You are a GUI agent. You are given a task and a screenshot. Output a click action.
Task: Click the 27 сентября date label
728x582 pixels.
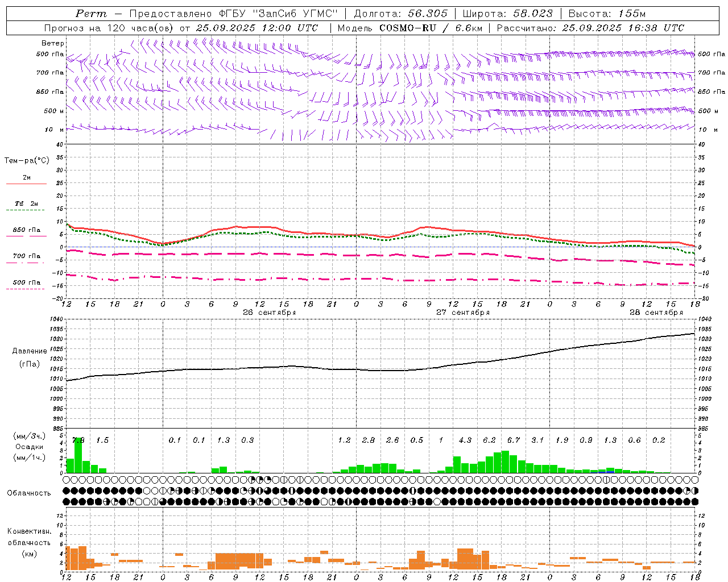coord(463,313)
